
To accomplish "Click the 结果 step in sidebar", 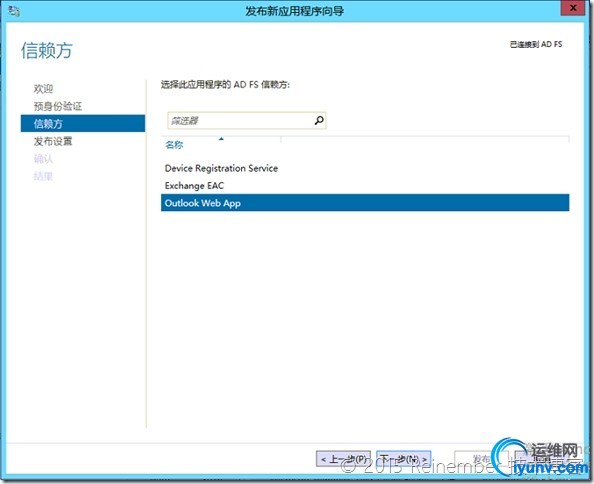I will [x=43, y=176].
